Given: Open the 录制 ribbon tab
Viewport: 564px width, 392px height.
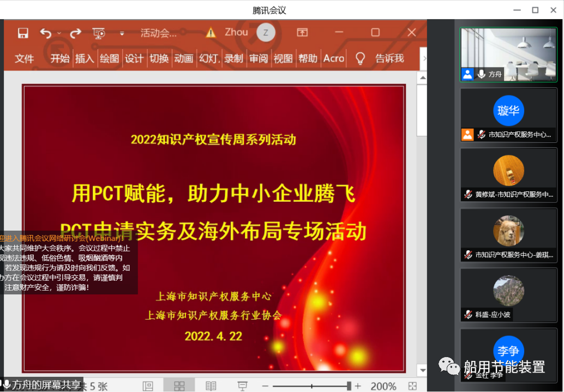Looking at the screenshot, I should click(x=234, y=58).
